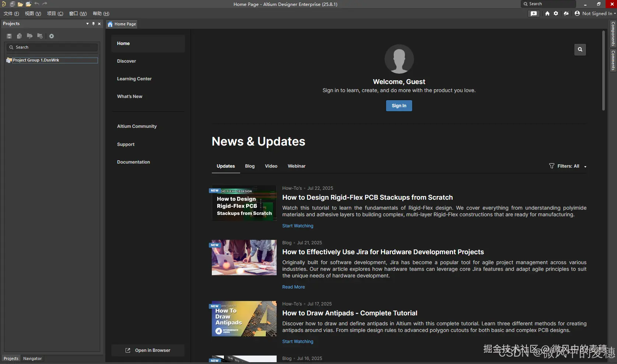Image resolution: width=617 pixels, height=364 pixels.
Task: Close the Projects panel
Action: (x=99, y=24)
